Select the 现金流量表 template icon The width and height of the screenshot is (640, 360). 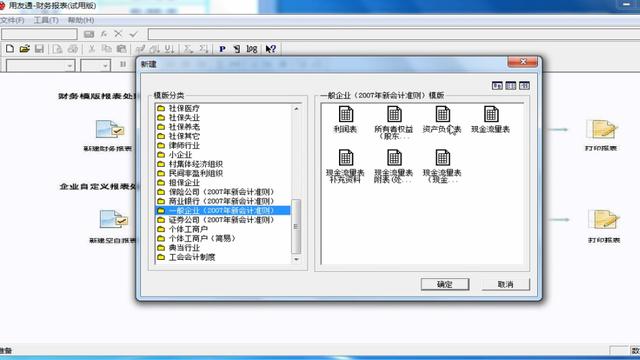pos(491,114)
